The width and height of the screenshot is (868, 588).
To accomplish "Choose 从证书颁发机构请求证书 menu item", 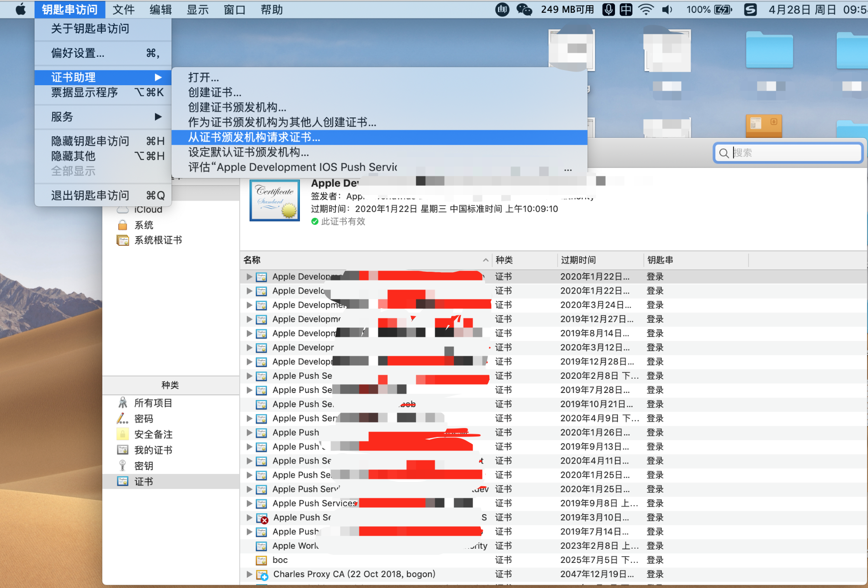I will pos(254,137).
